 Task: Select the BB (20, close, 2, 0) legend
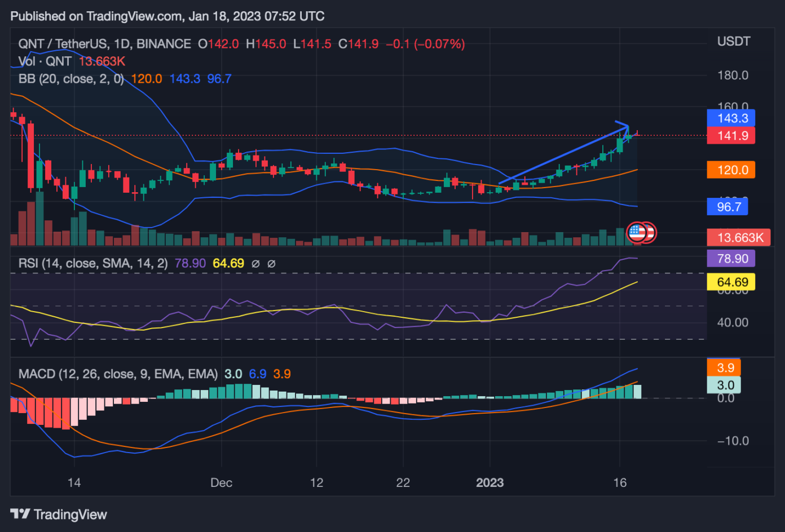point(71,79)
